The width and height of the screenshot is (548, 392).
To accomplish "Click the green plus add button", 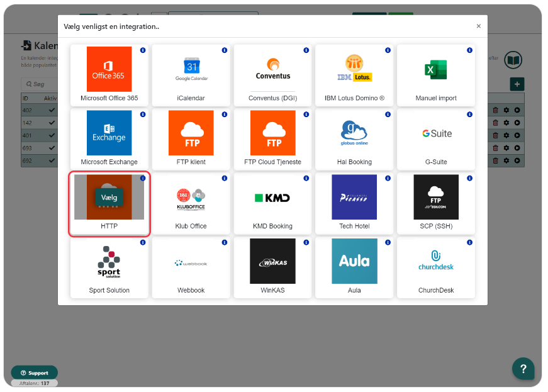I will [x=517, y=84].
